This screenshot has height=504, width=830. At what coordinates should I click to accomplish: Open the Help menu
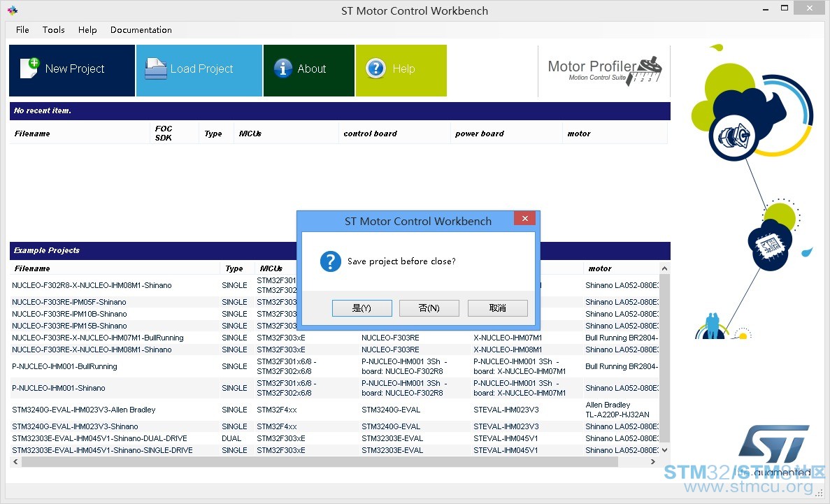click(x=87, y=29)
